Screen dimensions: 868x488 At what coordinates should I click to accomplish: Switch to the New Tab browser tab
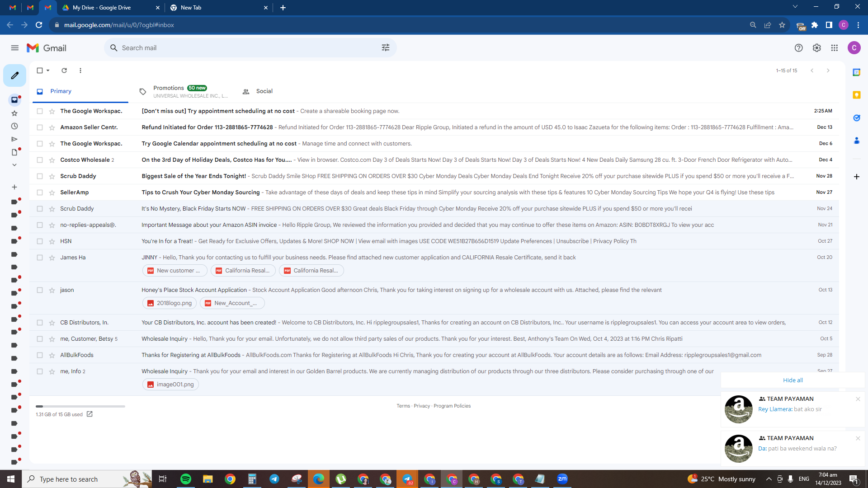coord(219,8)
